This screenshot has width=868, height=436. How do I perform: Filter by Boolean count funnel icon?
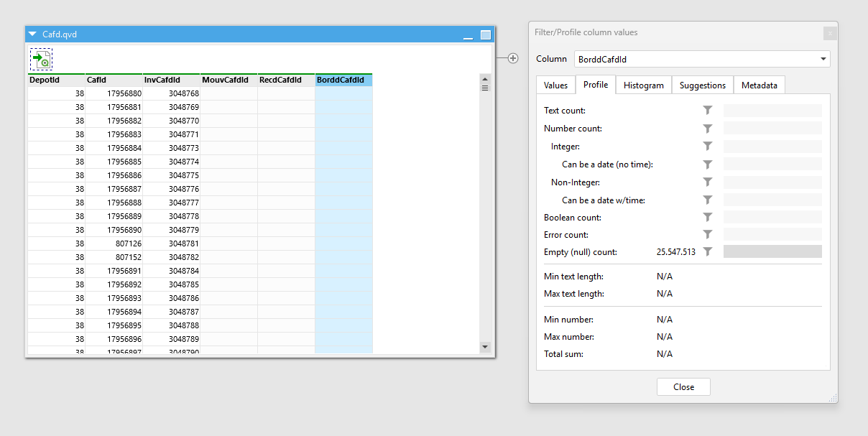point(708,217)
